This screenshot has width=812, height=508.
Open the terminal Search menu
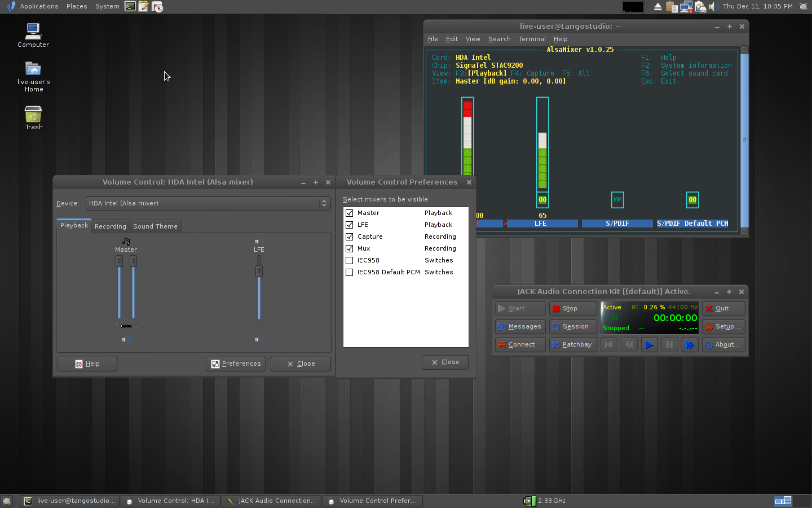click(499, 39)
